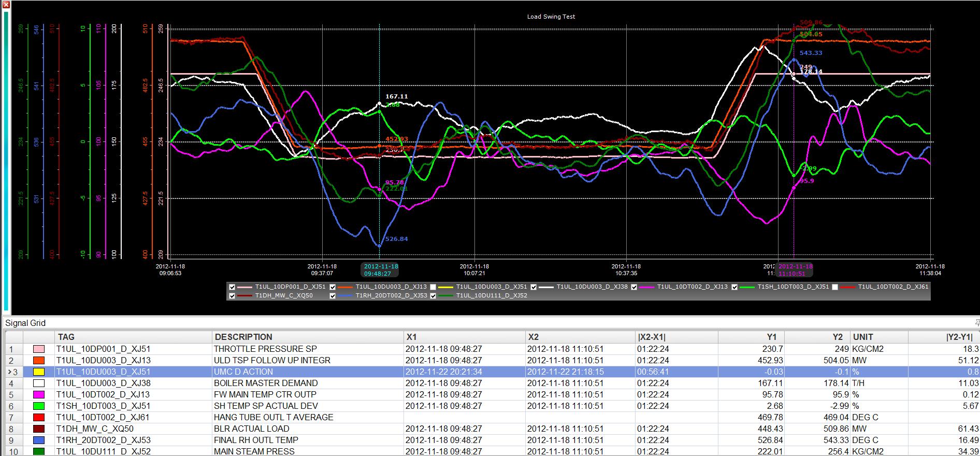The height and width of the screenshot is (456, 980).
Task: Uncheck T1UL_10DP001_D_XJ51 legend checkbox
Action: [232, 287]
